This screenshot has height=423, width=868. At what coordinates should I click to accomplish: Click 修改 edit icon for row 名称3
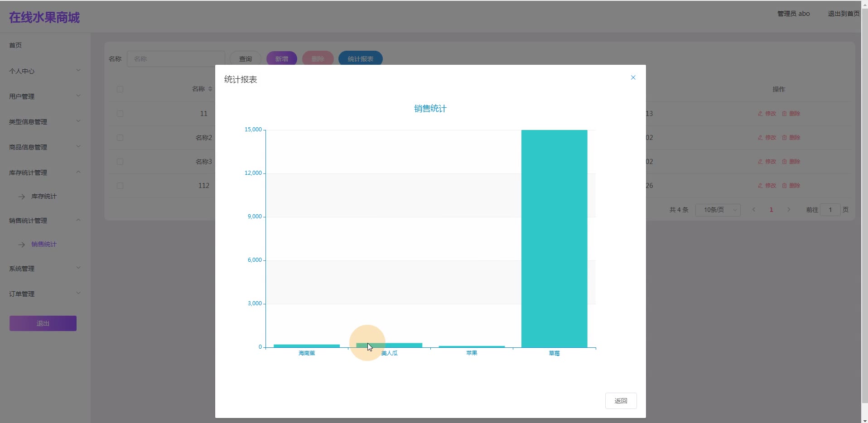(767, 162)
